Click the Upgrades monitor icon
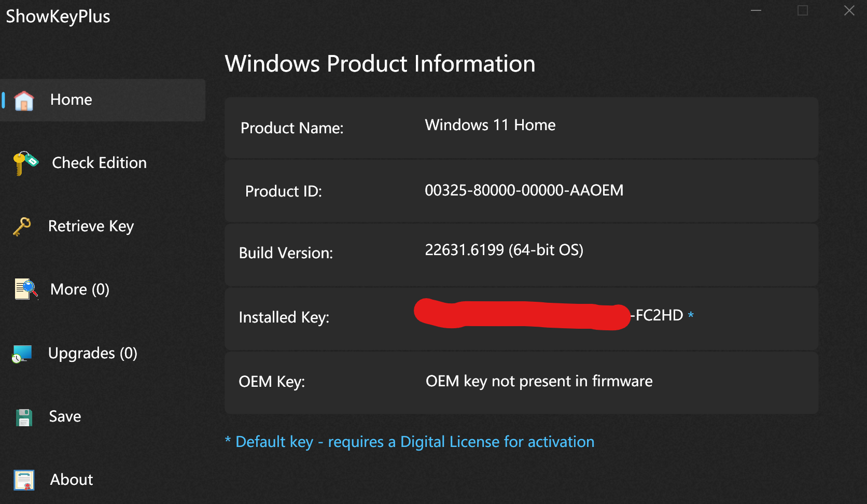Image resolution: width=867 pixels, height=504 pixels. pyautogui.click(x=22, y=354)
